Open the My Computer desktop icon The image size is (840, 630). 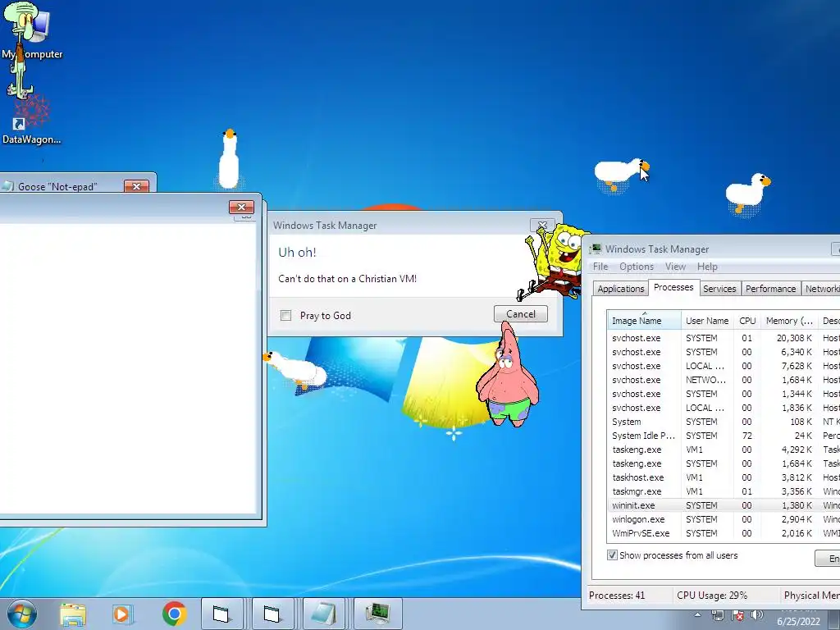[32, 32]
